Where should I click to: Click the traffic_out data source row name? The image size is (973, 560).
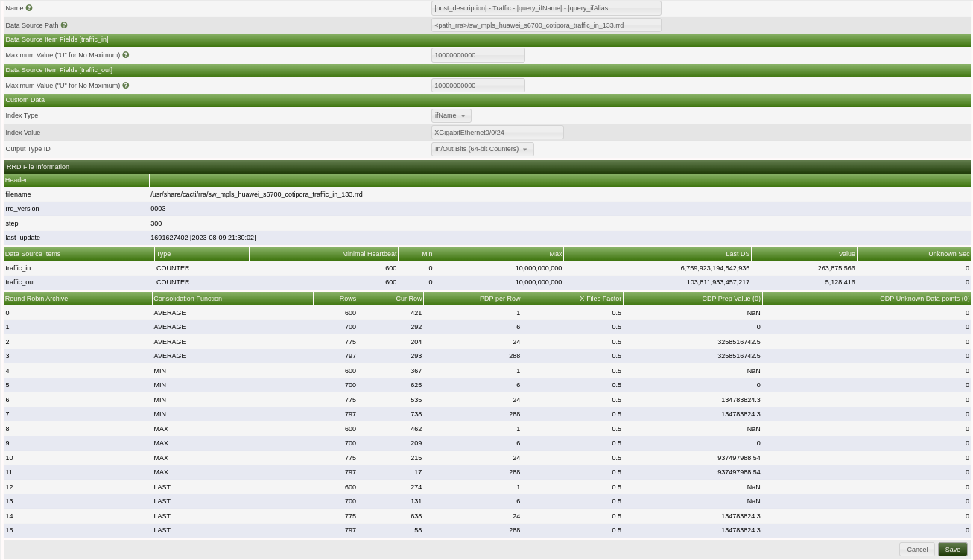click(x=20, y=282)
